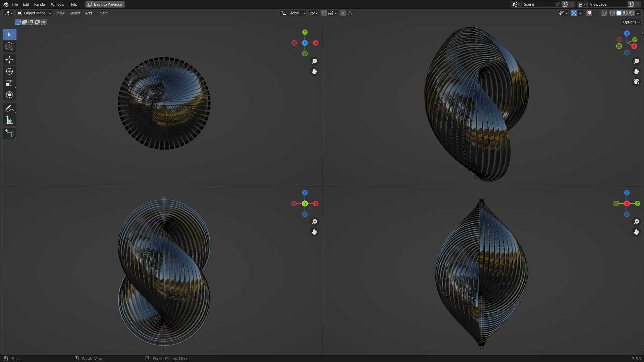Image resolution: width=644 pixels, height=362 pixels.
Task: Create a new Scene copy
Action: (565, 4)
